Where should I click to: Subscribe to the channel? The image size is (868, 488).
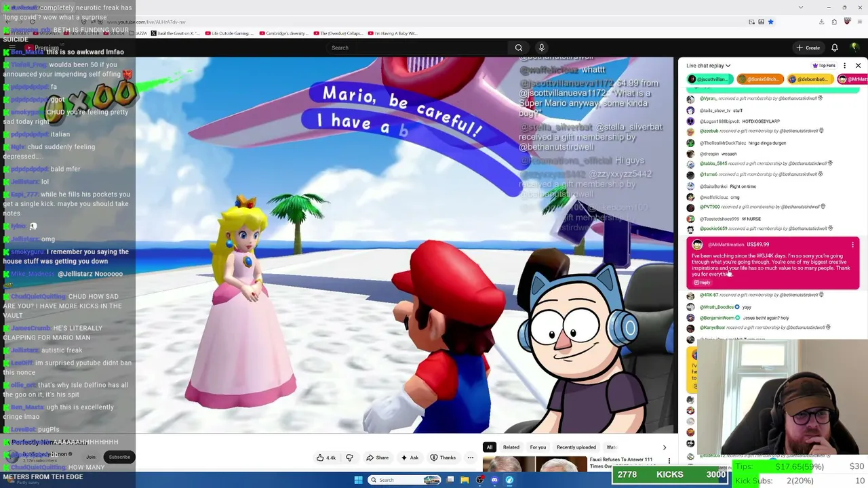(119, 457)
